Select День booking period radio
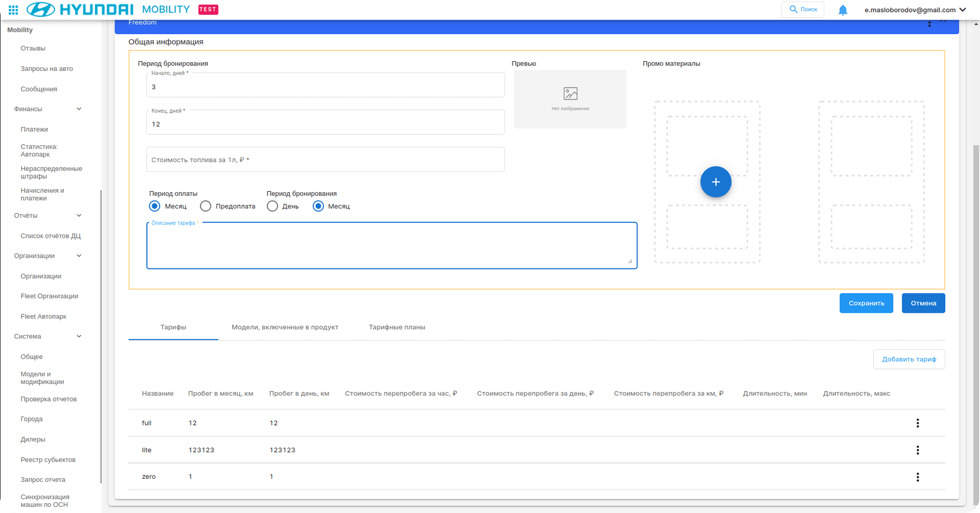Screen dimensions: 980x513 [x=272, y=206]
